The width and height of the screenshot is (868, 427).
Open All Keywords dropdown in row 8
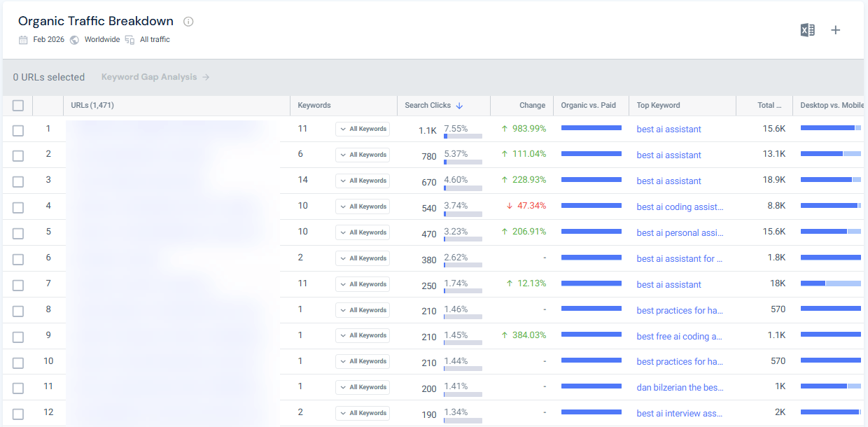click(363, 310)
